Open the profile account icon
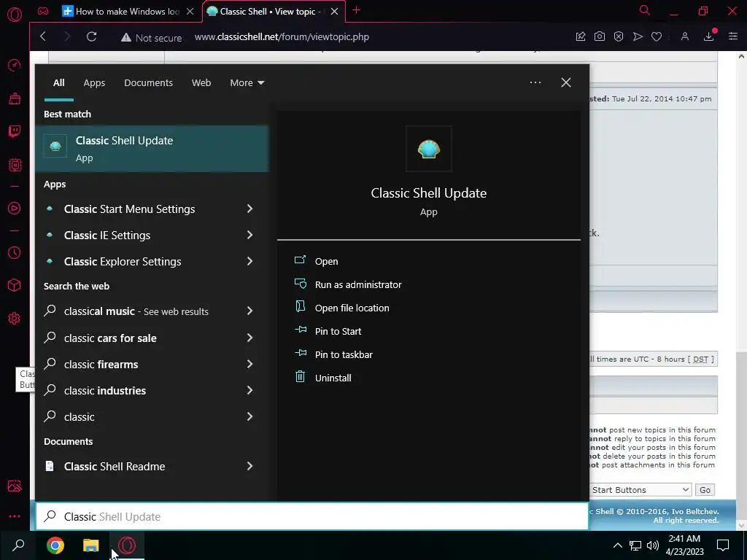 click(684, 36)
